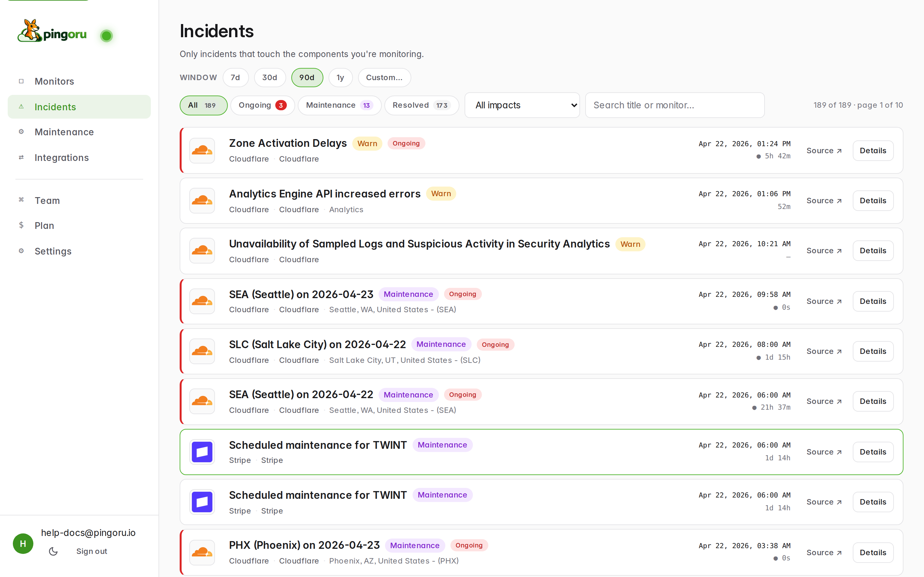The width and height of the screenshot is (924, 577).
Task: Click the Integrations arrows icon in sidebar
Action: tap(21, 157)
